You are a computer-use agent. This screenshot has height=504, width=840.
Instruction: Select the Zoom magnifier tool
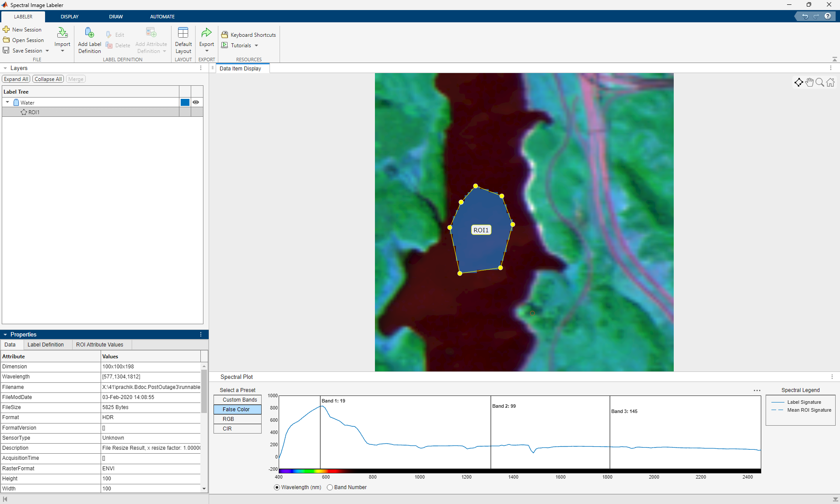tap(819, 82)
